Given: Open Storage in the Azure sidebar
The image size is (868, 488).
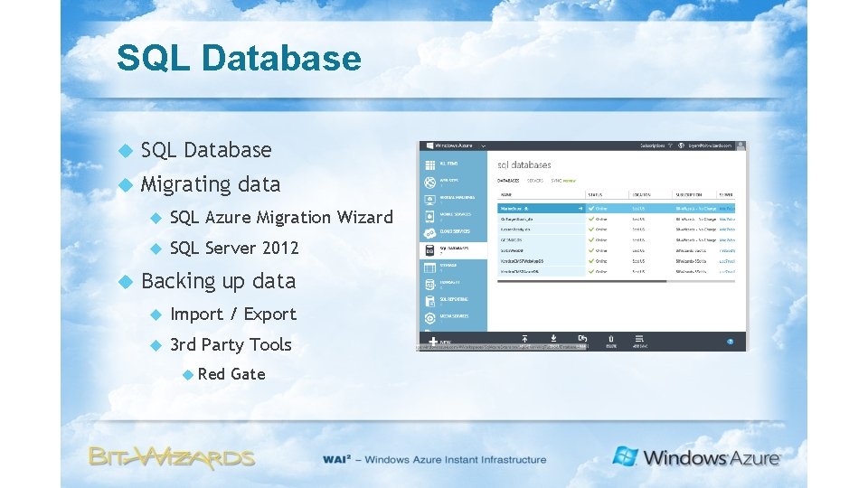Looking at the screenshot, I should [x=453, y=267].
